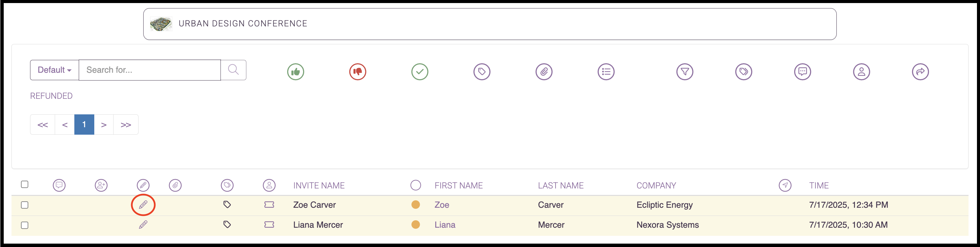
Task: Click the ticket icon in Liana Mercer row
Action: (x=269, y=225)
